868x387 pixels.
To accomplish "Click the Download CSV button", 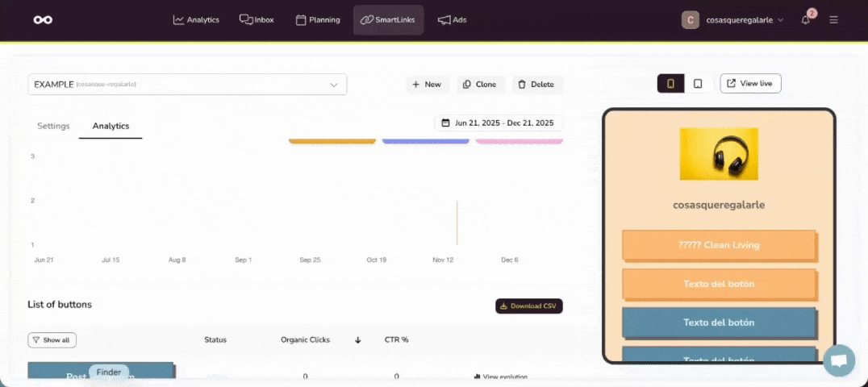I will tap(528, 306).
